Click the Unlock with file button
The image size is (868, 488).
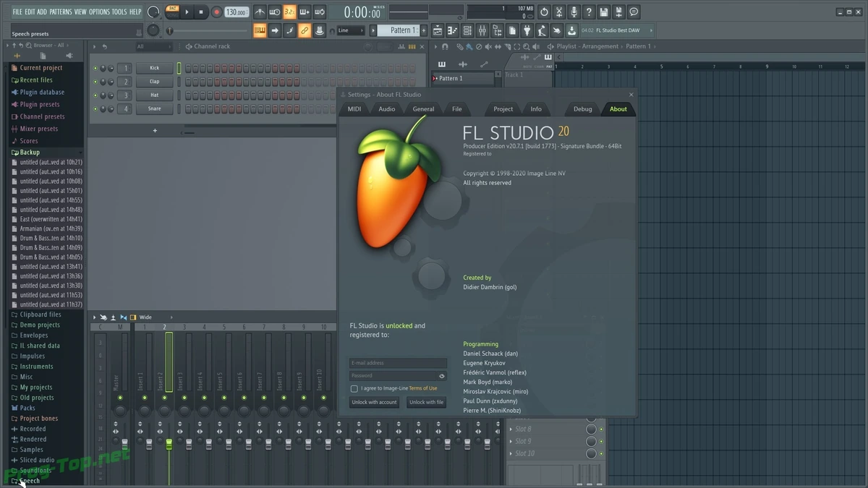point(427,402)
